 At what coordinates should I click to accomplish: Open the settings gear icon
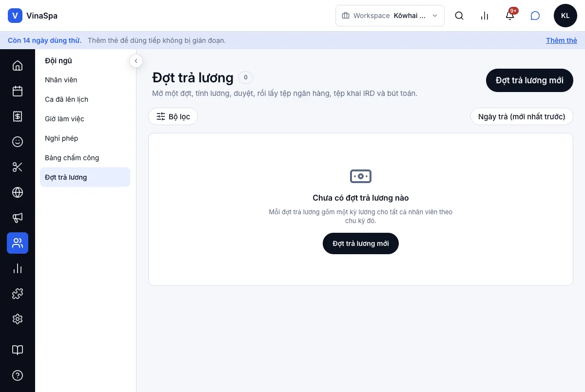[18, 319]
